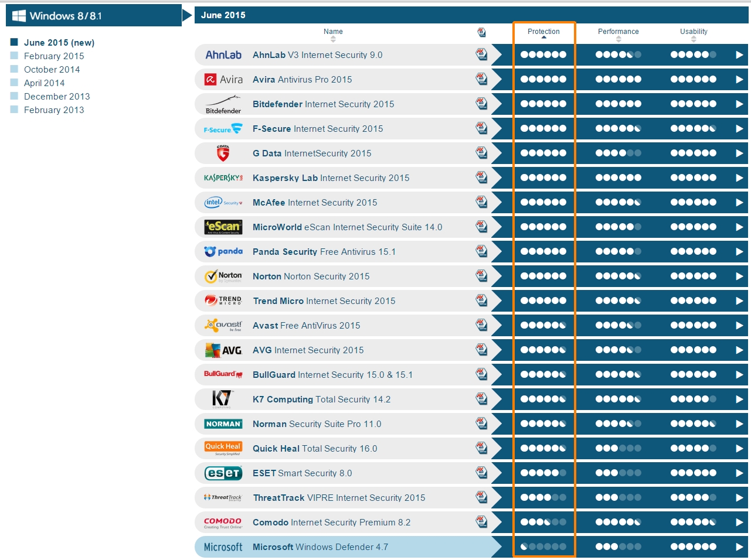
Task: View the certificate seal for Kaspersky Lab
Action: coord(481,177)
